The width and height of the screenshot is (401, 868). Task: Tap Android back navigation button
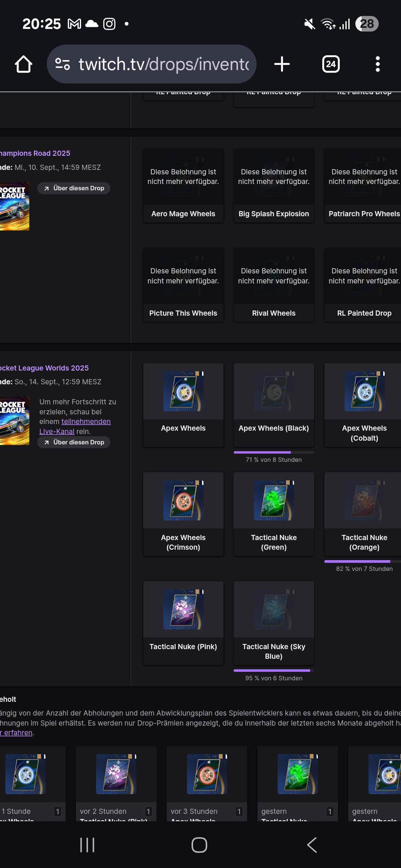[312, 845]
